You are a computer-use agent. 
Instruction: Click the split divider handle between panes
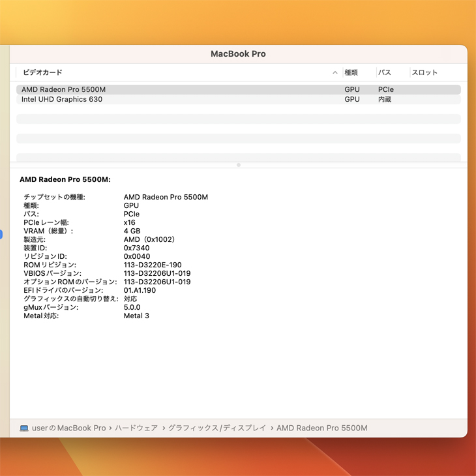coord(239,165)
